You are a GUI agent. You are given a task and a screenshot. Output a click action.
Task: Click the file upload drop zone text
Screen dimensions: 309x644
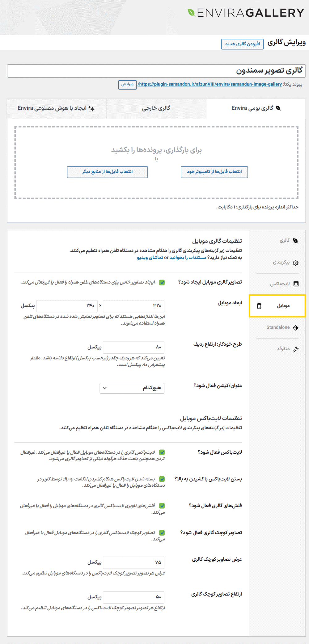156,150
